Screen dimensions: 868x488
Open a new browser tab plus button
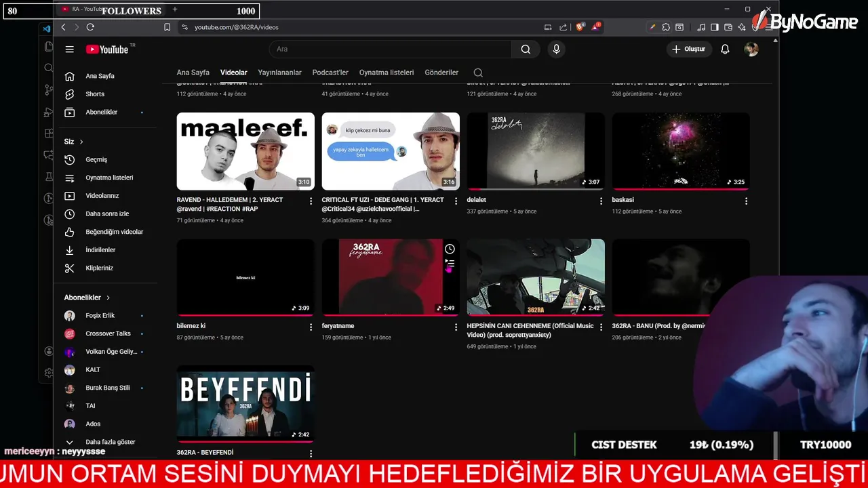pyautogui.click(x=175, y=9)
